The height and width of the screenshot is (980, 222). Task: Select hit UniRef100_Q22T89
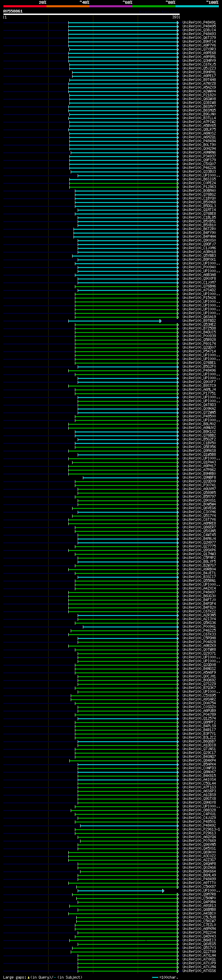199,951
